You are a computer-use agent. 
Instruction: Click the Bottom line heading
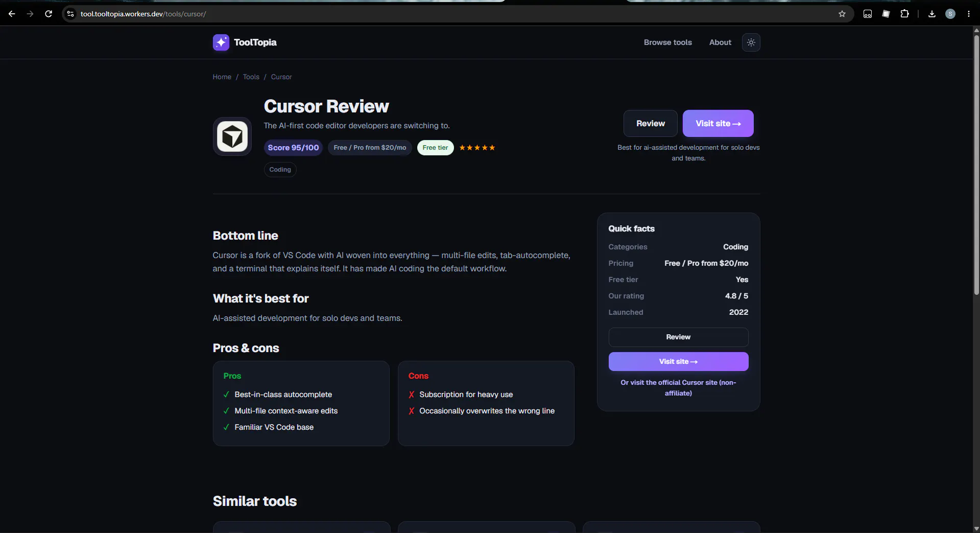click(246, 236)
